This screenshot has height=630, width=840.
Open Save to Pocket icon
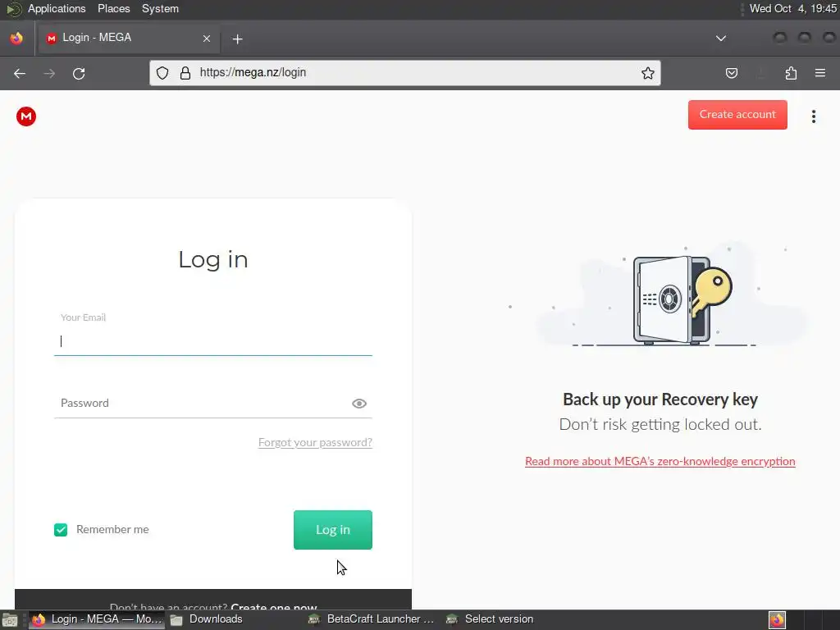(x=731, y=73)
